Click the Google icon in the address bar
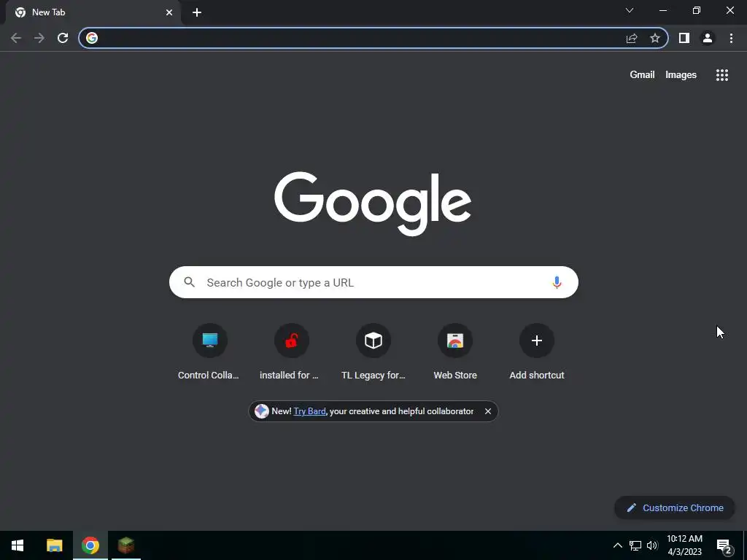 [x=92, y=38]
